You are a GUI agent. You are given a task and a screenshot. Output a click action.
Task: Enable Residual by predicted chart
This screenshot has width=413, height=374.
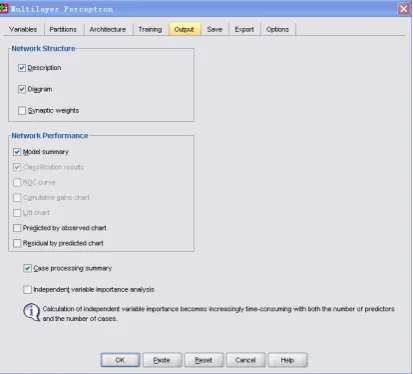pos(17,243)
